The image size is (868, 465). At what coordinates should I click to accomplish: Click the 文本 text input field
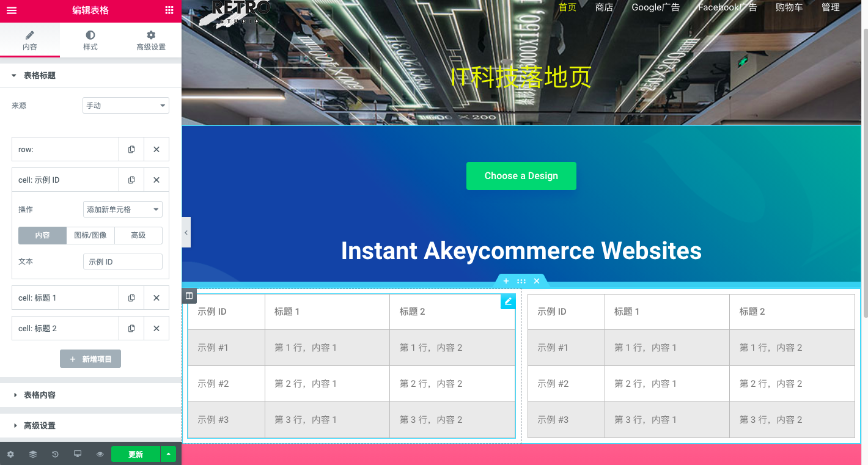[122, 262]
